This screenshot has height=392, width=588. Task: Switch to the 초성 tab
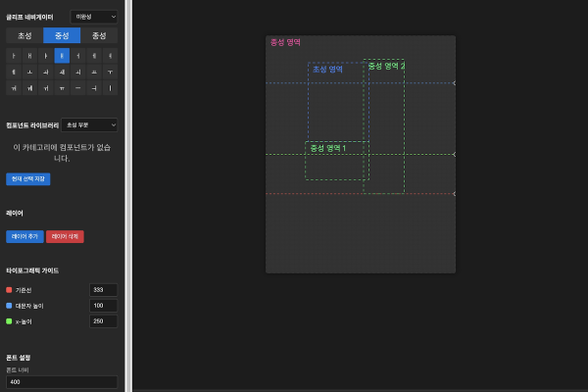[x=24, y=35]
